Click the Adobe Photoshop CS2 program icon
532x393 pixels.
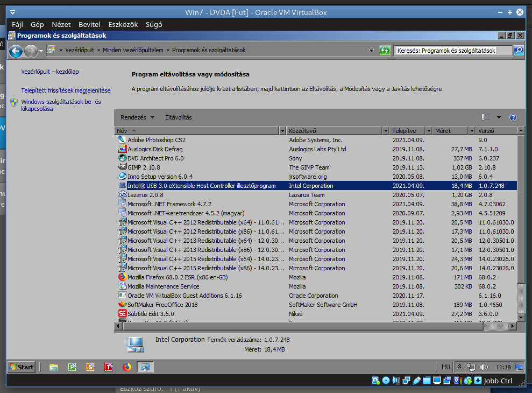coord(122,139)
